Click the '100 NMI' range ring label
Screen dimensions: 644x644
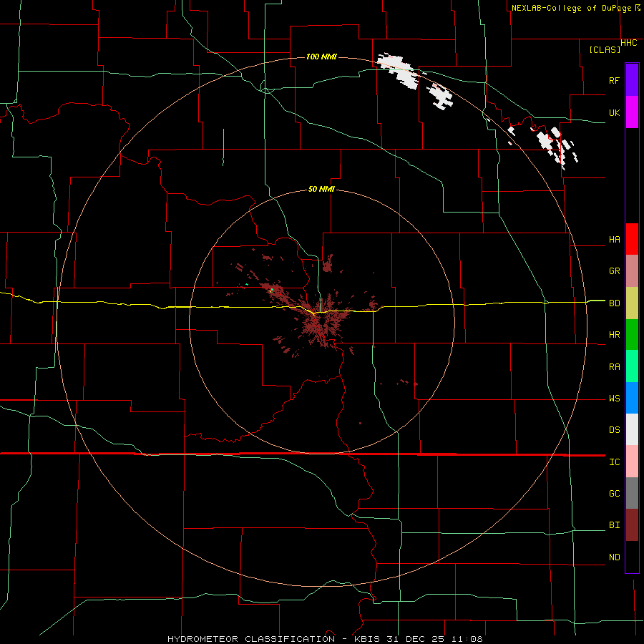pos(321,57)
